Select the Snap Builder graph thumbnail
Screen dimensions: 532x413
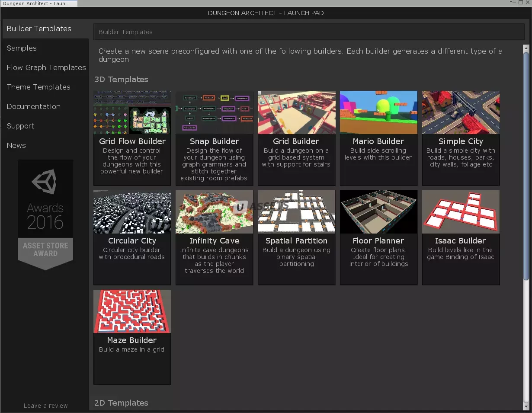click(215, 112)
